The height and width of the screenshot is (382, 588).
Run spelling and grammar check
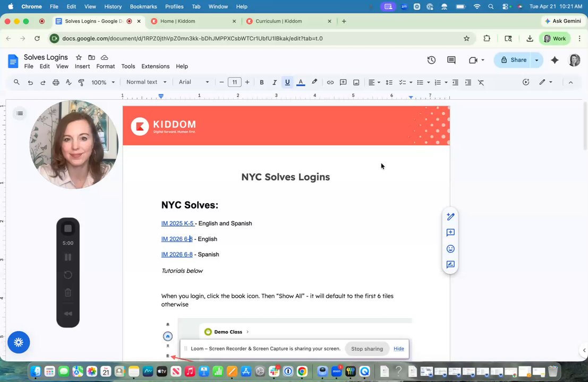point(69,82)
